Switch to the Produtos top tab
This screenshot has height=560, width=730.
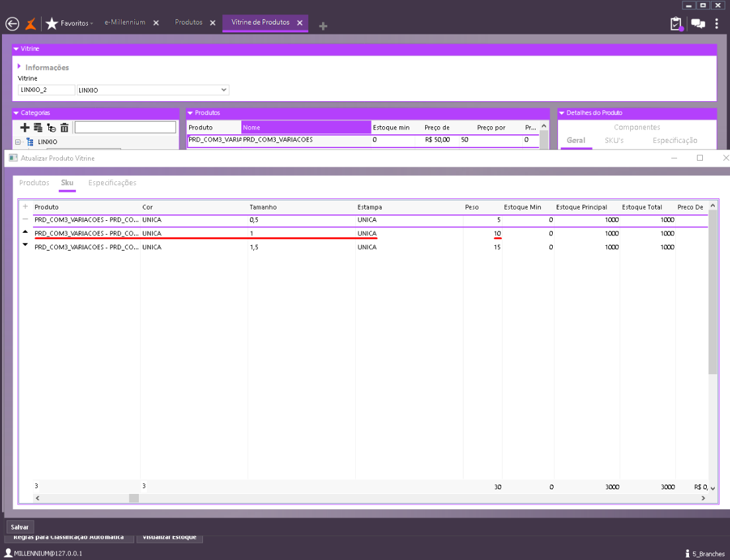(188, 22)
